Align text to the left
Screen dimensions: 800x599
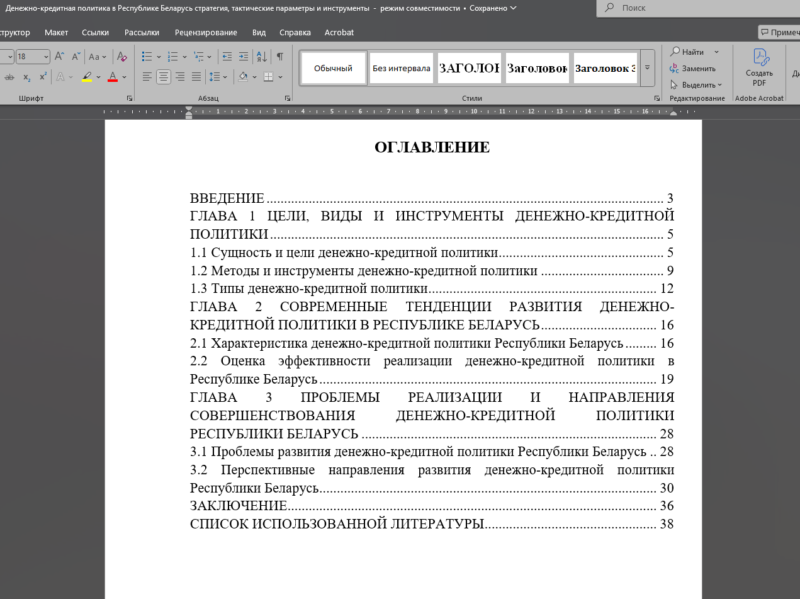(x=147, y=77)
